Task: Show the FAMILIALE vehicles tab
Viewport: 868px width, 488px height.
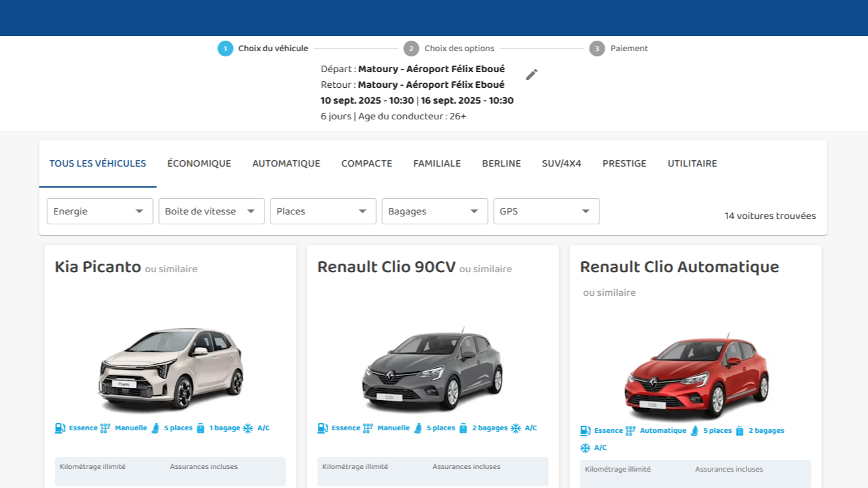Action: click(437, 164)
